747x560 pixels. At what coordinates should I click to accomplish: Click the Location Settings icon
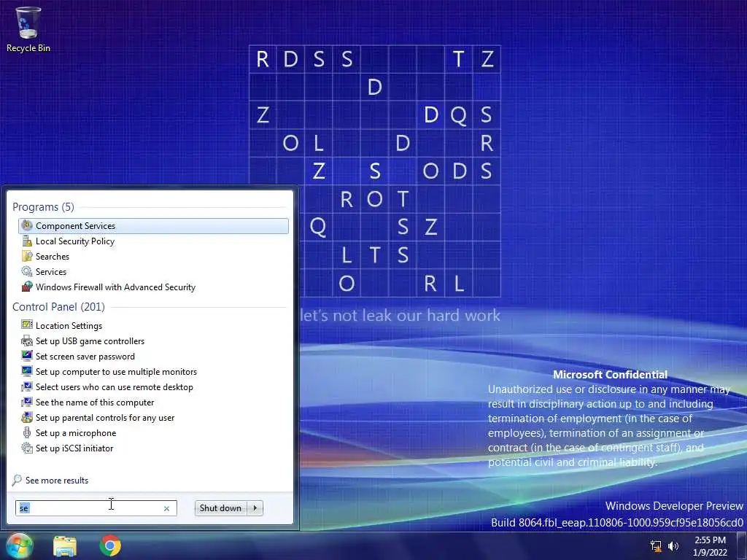[27, 325]
